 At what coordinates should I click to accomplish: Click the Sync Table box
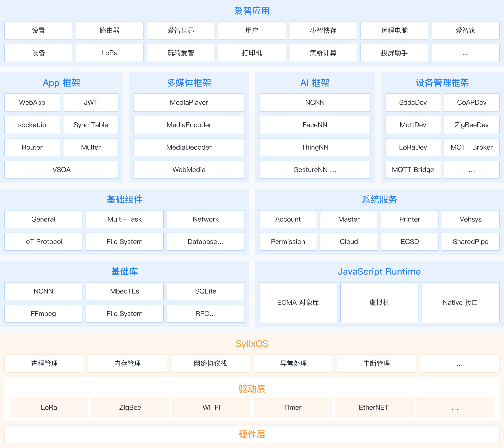click(x=91, y=125)
